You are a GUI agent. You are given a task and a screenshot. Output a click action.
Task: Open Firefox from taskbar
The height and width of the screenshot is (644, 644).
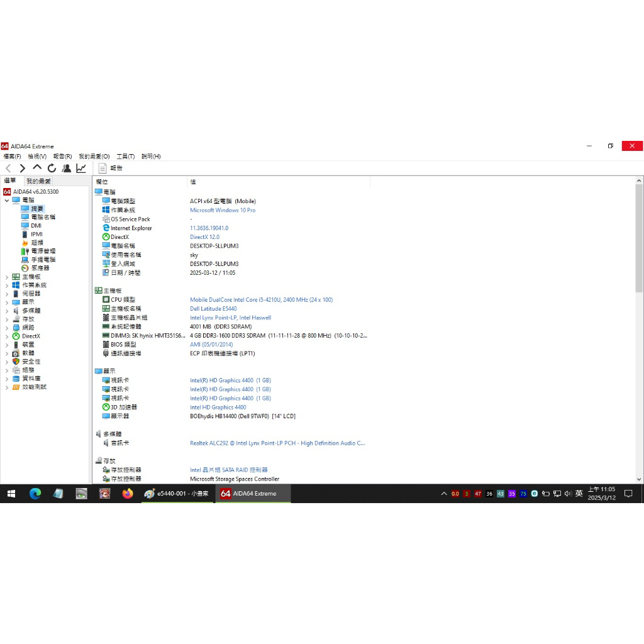tap(128, 494)
